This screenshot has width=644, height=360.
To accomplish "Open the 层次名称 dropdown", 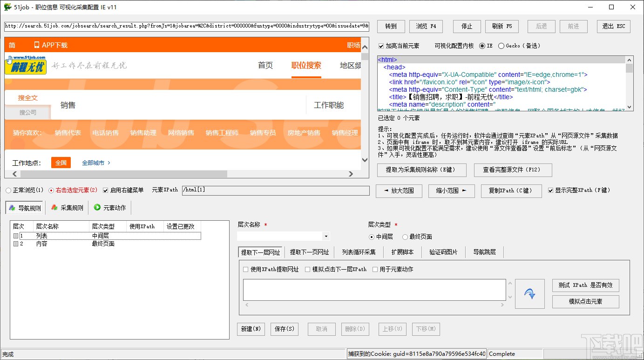I will [325, 236].
